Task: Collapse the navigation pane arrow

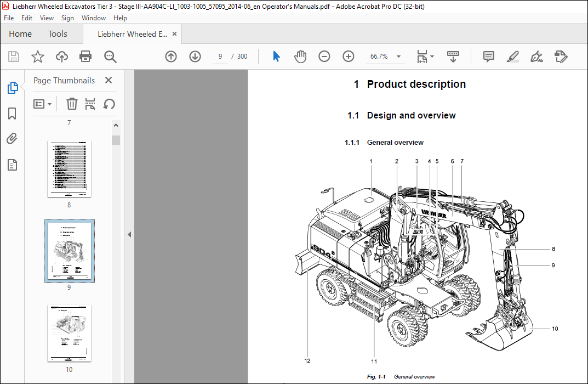Action: pyautogui.click(x=129, y=235)
